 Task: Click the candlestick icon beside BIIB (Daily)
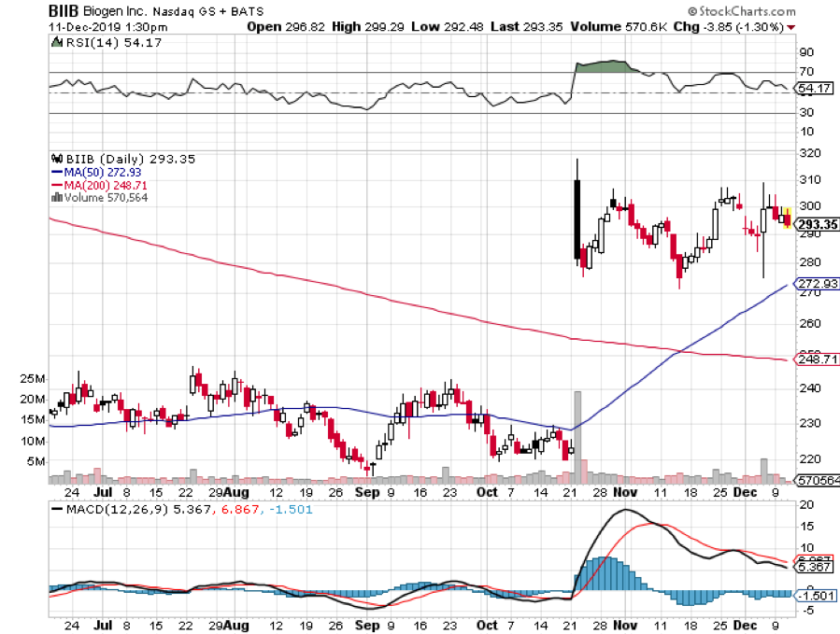coord(54,160)
